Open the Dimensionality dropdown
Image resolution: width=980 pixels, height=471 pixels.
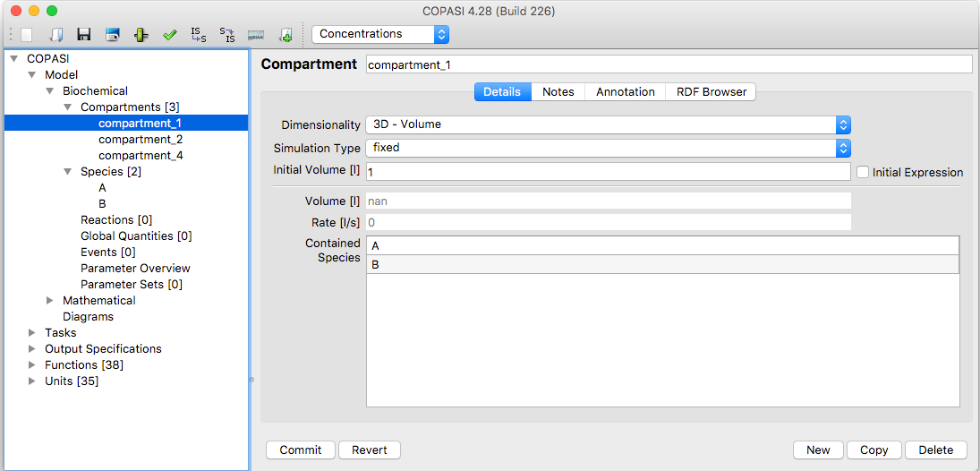(x=608, y=124)
